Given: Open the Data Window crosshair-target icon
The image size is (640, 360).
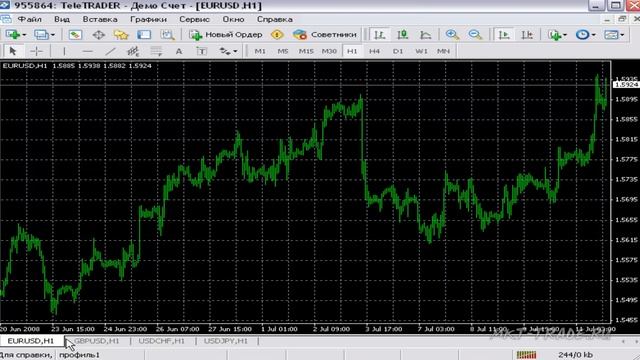Looking at the screenshot, I should 98,35.
